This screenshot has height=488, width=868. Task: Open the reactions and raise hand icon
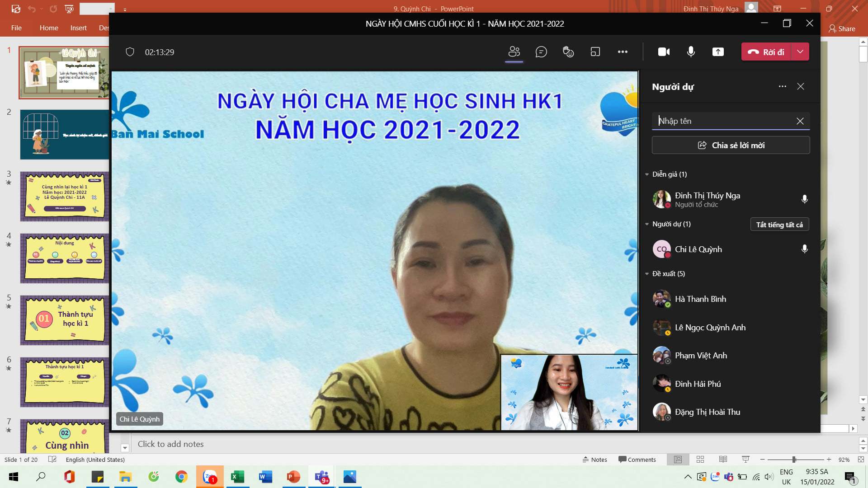pyautogui.click(x=568, y=52)
